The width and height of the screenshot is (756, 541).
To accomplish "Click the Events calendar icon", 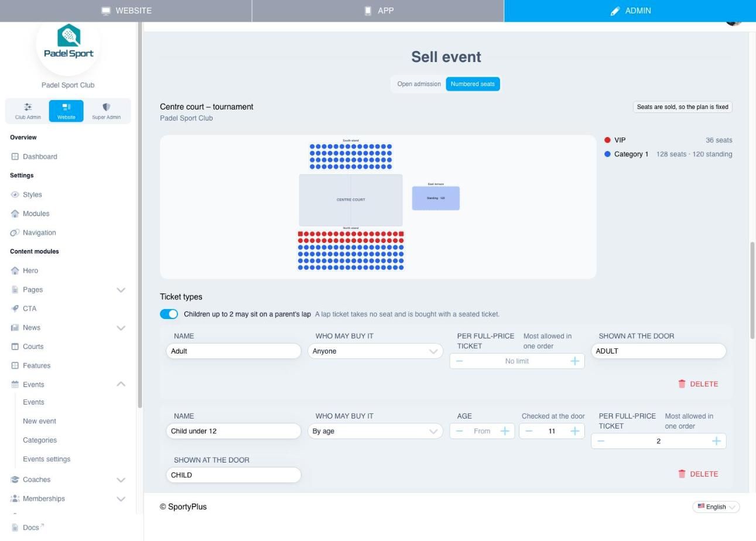I will point(15,385).
